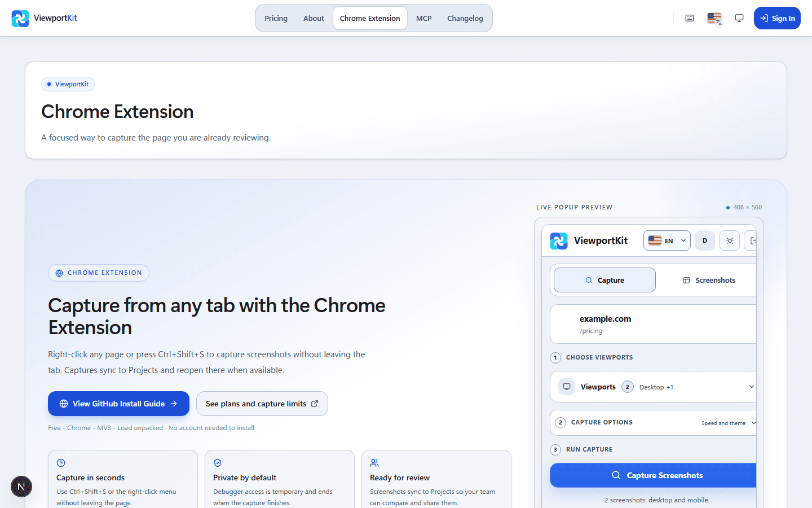
Task: Open keyboard shortcuts via the keyboard icon
Action: point(690,18)
